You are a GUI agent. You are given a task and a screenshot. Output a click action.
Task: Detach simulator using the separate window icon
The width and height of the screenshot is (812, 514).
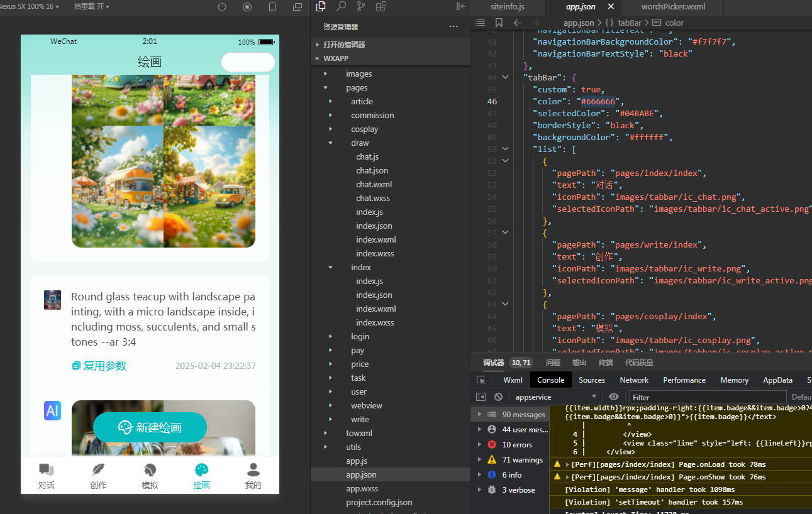(x=298, y=7)
